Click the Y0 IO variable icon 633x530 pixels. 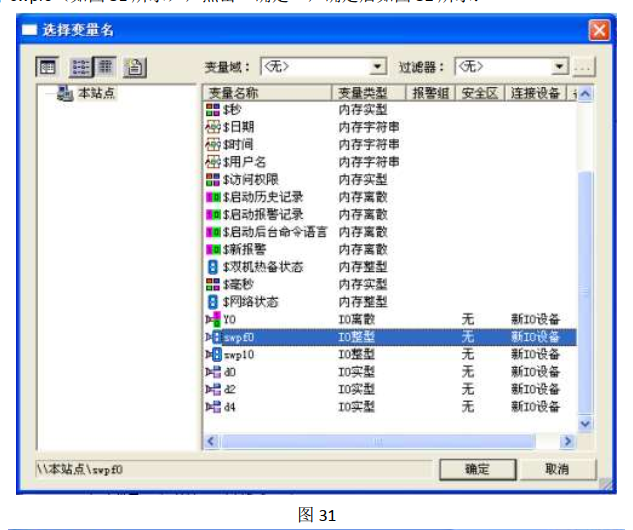click(x=212, y=320)
